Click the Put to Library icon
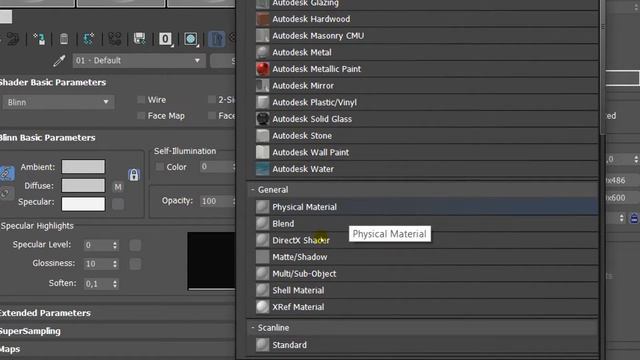 click(x=140, y=39)
